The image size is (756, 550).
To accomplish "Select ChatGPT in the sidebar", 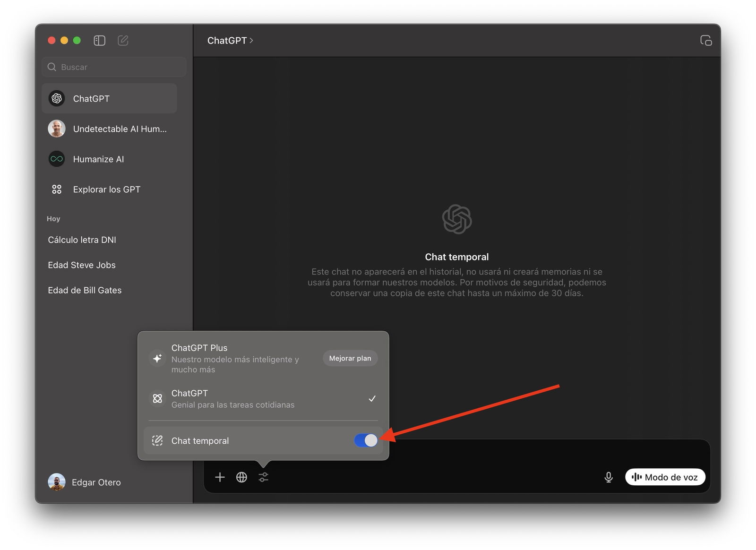I will (109, 98).
